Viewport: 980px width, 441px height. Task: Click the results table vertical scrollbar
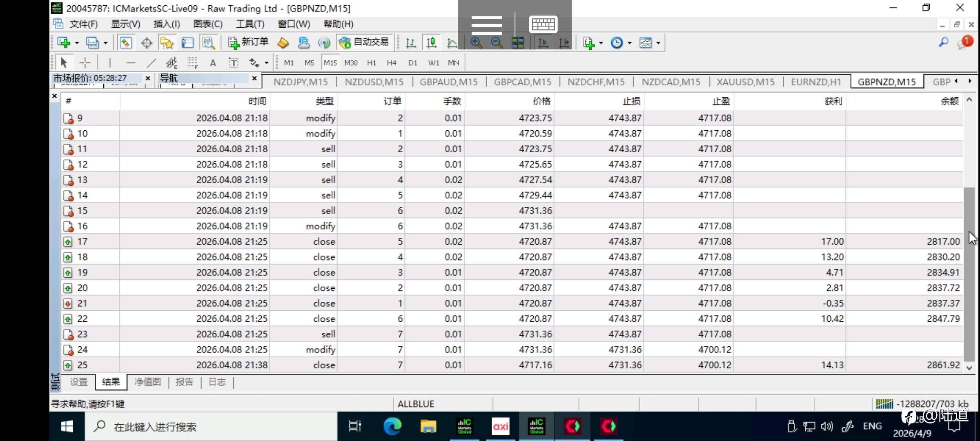pyautogui.click(x=969, y=274)
